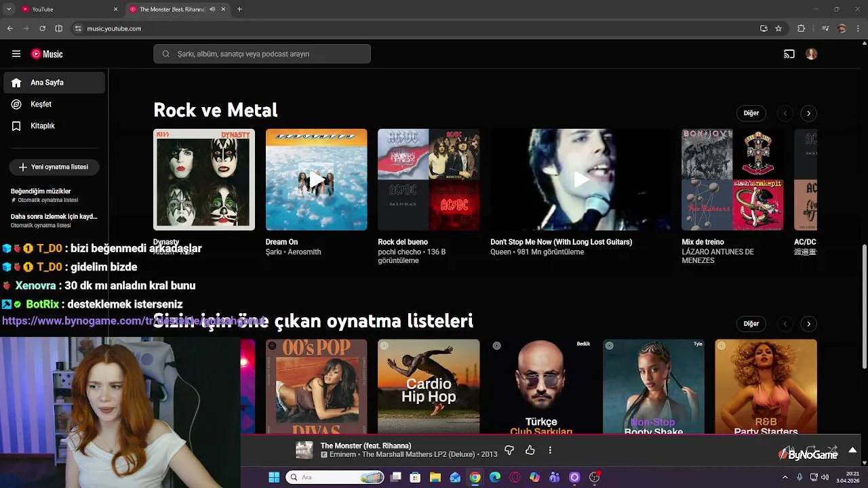Install app icon in address bar
Screen dimensions: 868x488
tap(764, 28)
